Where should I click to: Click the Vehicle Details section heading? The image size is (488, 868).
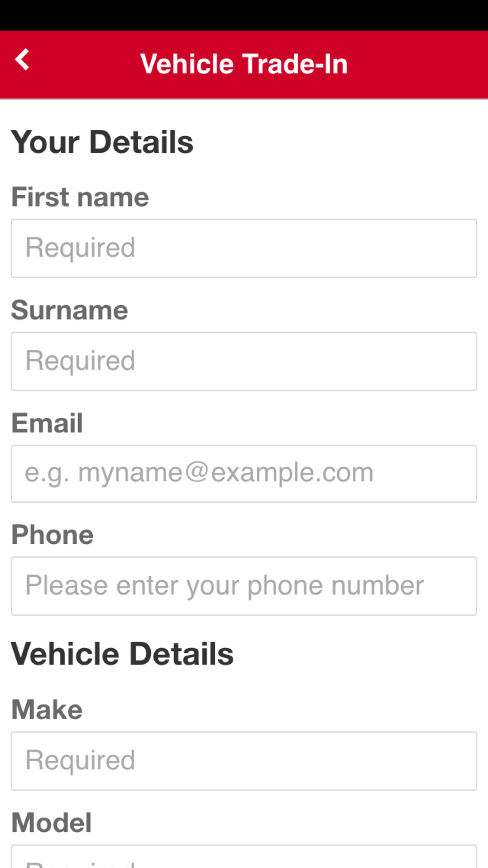[x=122, y=654]
